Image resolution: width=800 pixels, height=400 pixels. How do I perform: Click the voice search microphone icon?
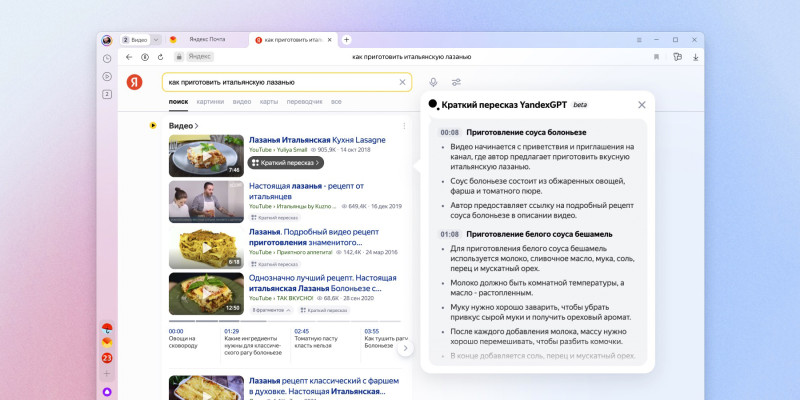pyautogui.click(x=433, y=82)
